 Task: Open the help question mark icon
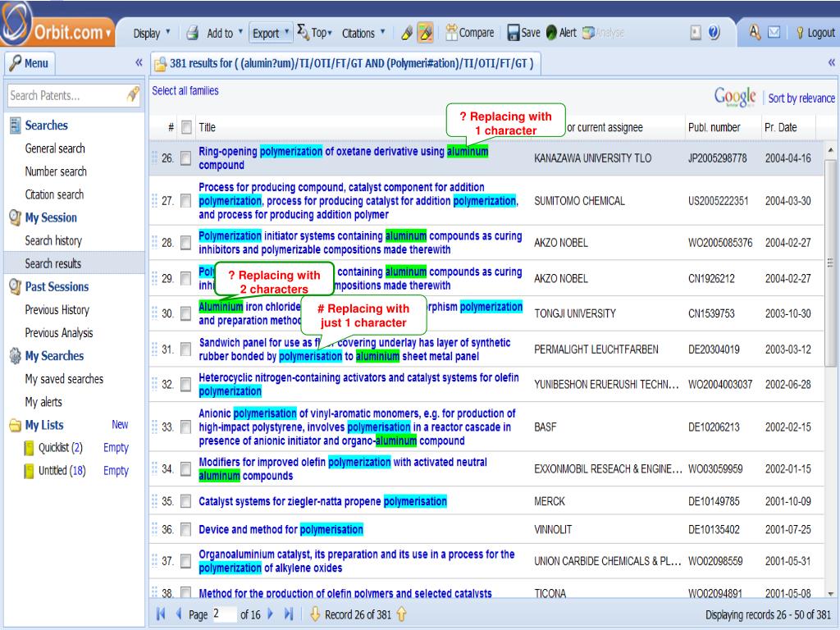(714, 33)
